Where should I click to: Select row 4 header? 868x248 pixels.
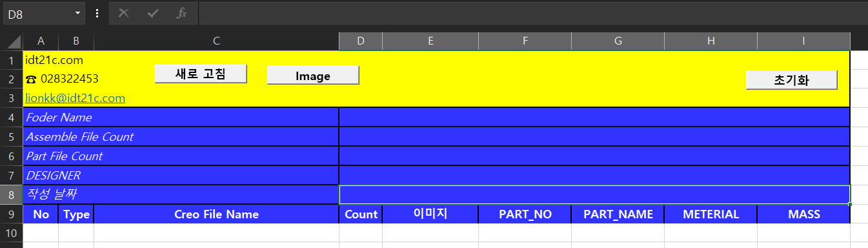(12, 118)
